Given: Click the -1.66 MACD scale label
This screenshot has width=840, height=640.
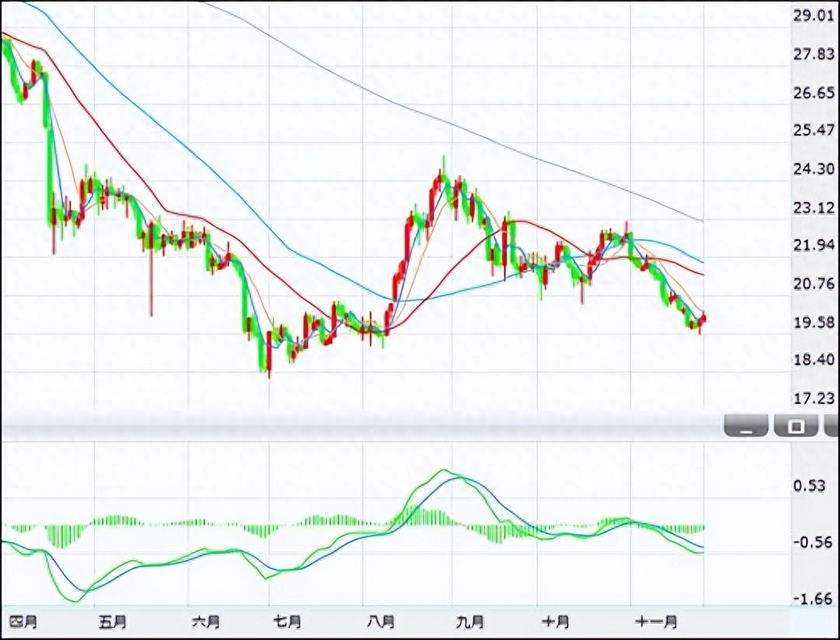Looking at the screenshot, I should (x=814, y=599).
